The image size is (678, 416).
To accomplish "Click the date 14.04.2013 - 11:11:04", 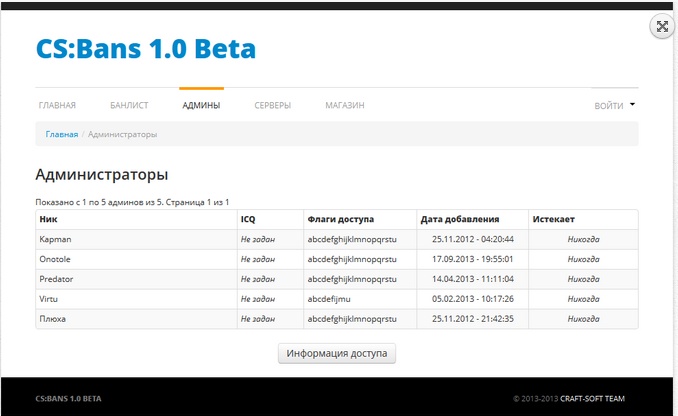I will pyautogui.click(x=473, y=279).
